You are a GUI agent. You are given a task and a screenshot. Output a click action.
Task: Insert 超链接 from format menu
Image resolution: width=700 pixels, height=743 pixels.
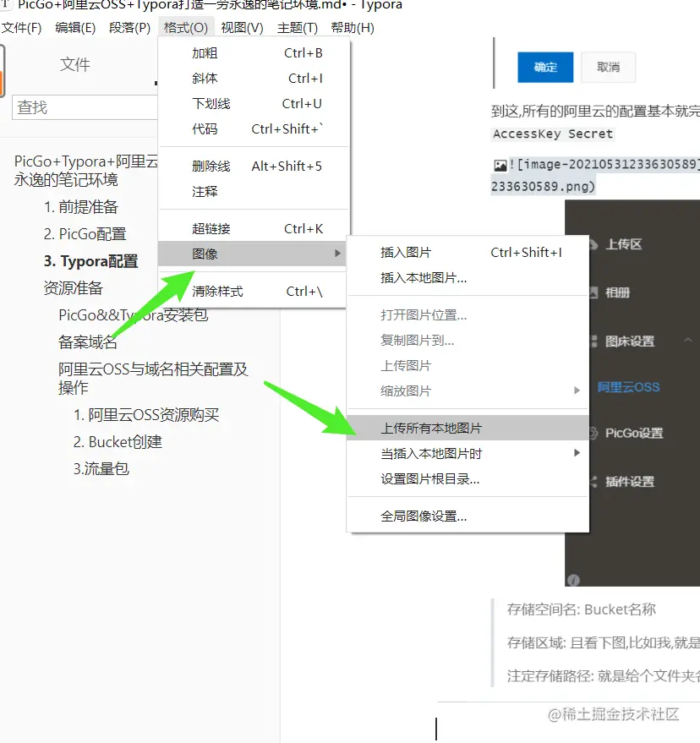pyautogui.click(x=254, y=229)
